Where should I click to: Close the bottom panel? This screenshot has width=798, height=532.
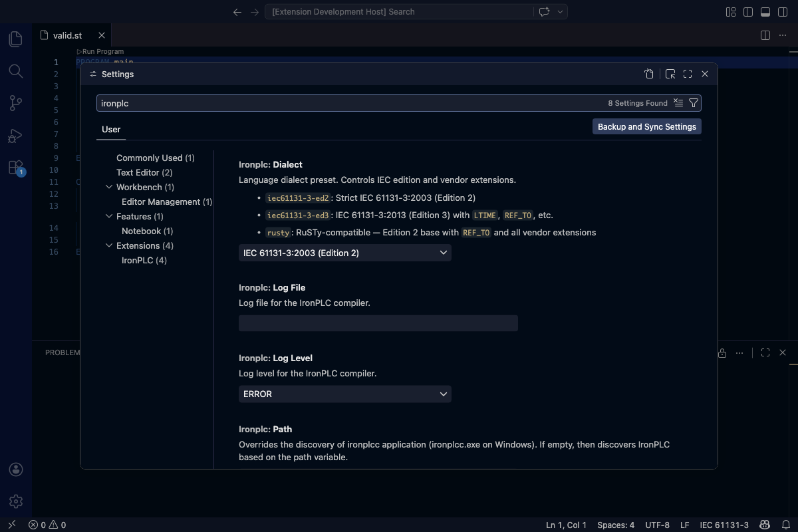[x=783, y=352]
